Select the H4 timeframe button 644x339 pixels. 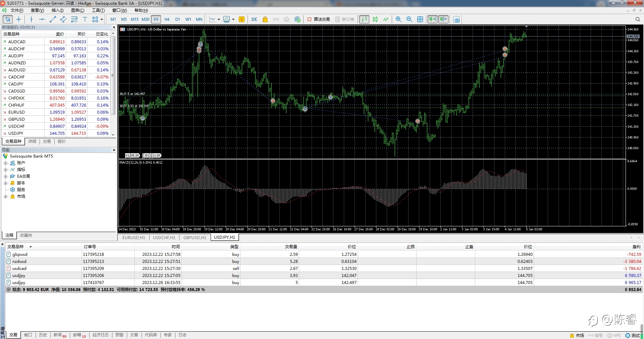point(167,19)
